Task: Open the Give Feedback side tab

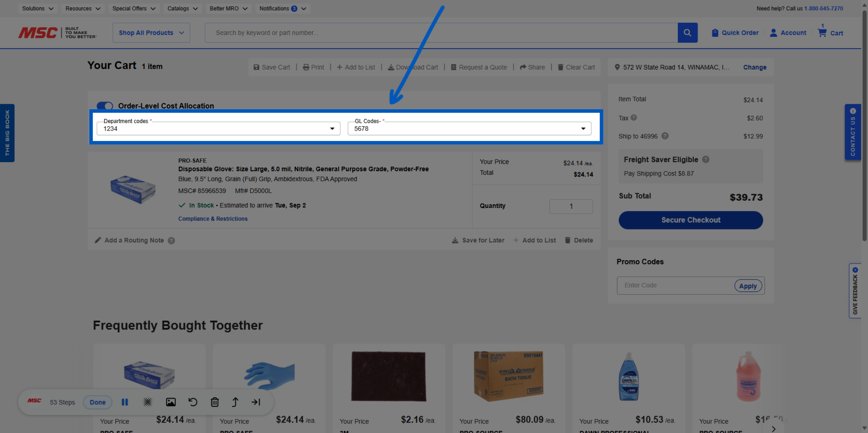Action: (x=855, y=290)
